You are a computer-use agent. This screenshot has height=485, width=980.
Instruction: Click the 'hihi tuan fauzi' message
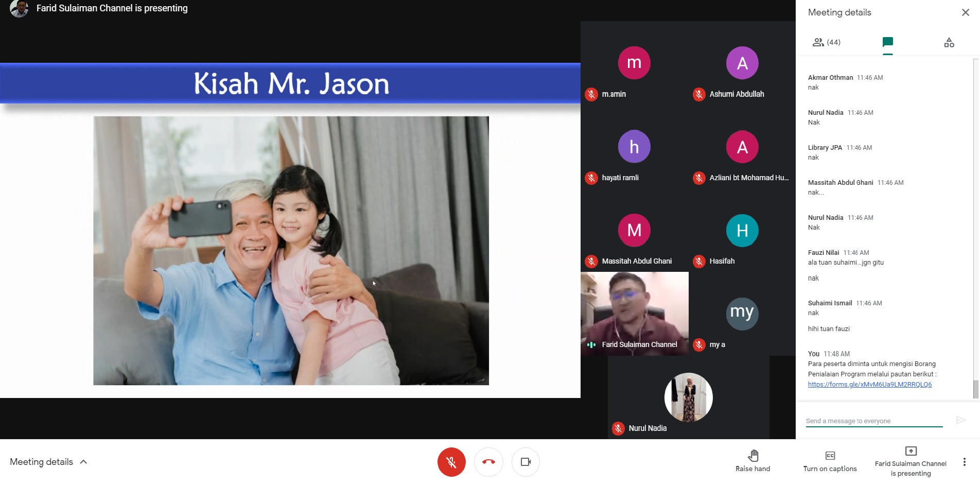pyautogui.click(x=829, y=329)
